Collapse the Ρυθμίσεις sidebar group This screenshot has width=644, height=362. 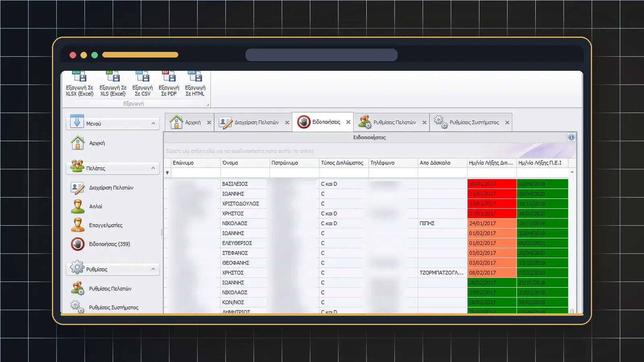[153, 269]
